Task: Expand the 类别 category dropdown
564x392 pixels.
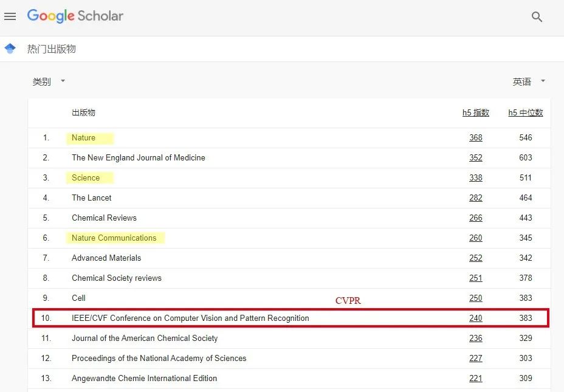Action: tap(49, 81)
